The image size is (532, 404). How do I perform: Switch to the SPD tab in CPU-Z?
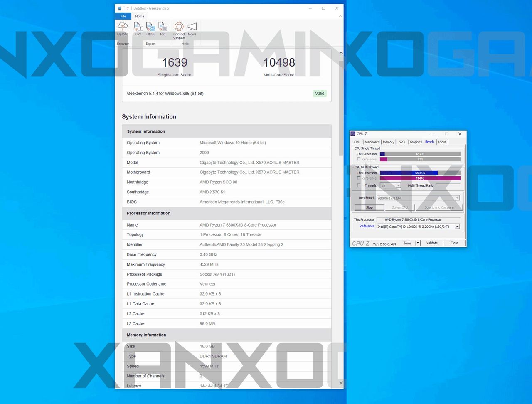(x=402, y=142)
